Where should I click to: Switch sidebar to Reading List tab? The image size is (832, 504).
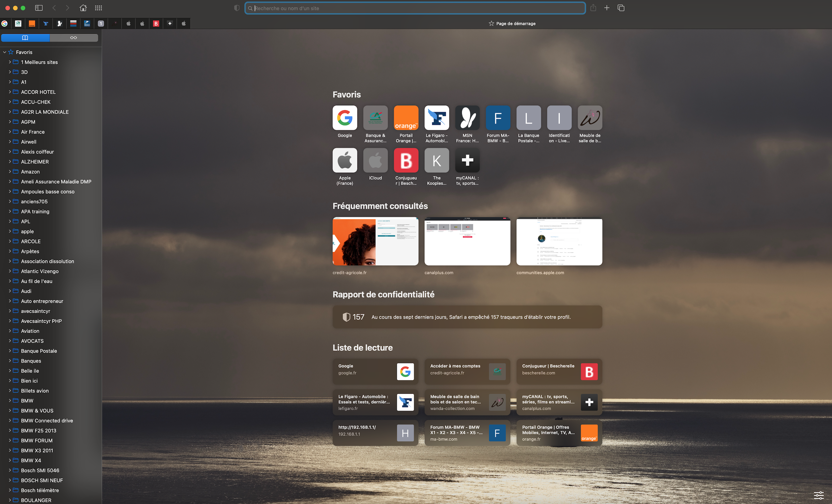pyautogui.click(x=74, y=38)
